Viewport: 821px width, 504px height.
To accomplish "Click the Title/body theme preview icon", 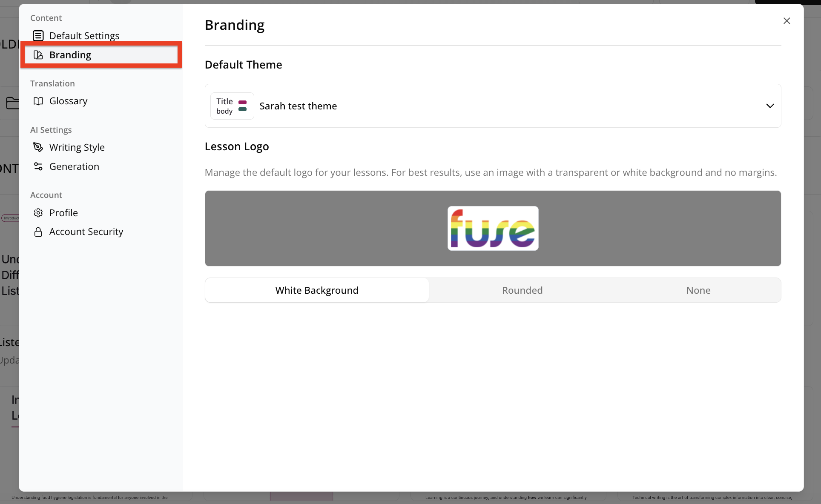I will [x=232, y=106].
